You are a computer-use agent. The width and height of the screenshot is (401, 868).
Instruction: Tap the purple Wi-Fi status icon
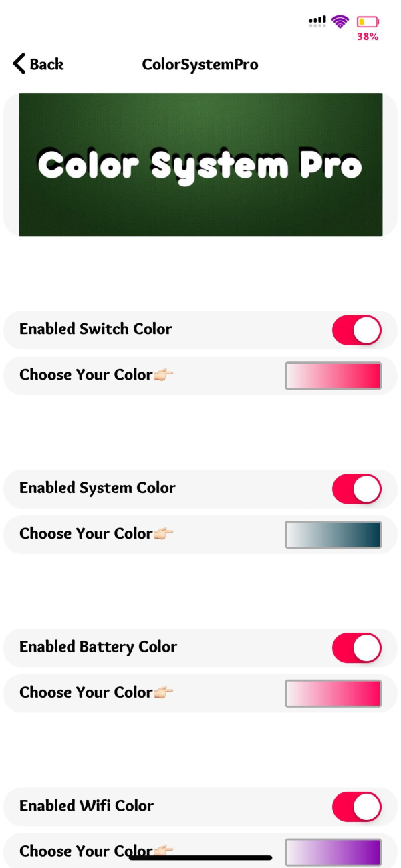[x=340, y=21]
